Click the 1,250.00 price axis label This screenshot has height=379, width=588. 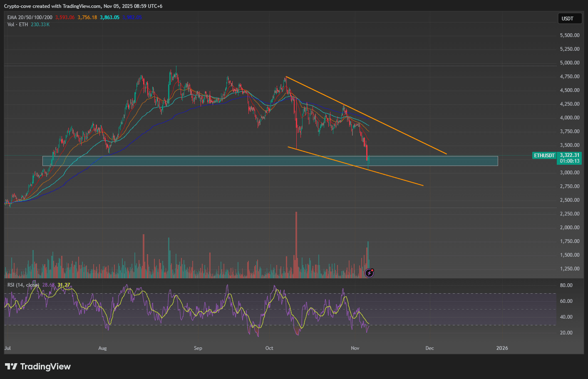pos(570,269)
